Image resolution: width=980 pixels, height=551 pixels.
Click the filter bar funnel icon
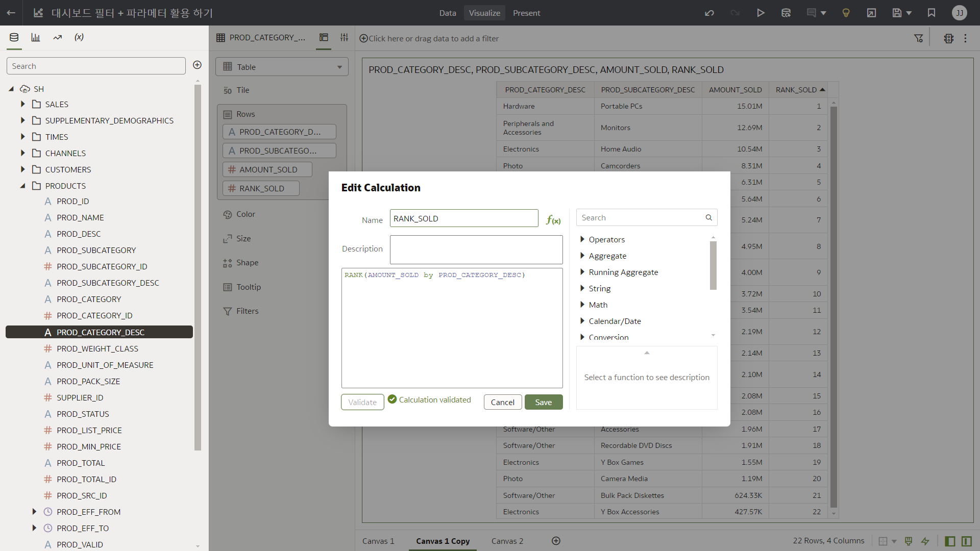point(918,38)
